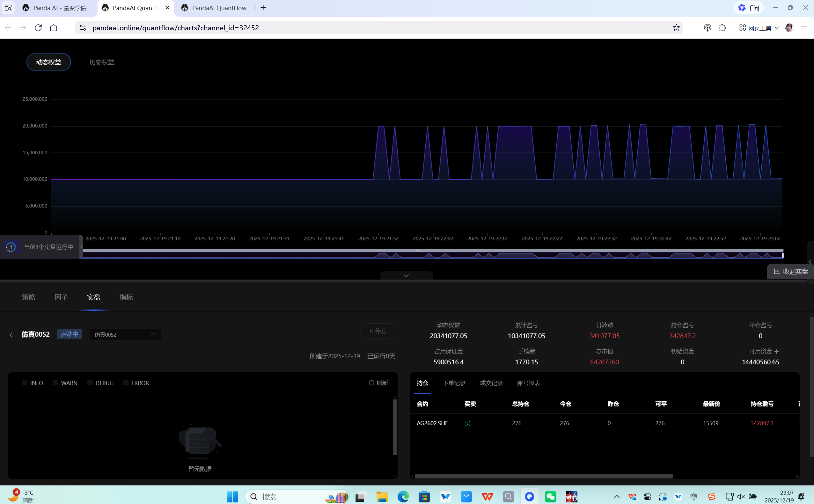Select the 成交记录 tab
814x504 pixels.
click(x=491, y=383)
